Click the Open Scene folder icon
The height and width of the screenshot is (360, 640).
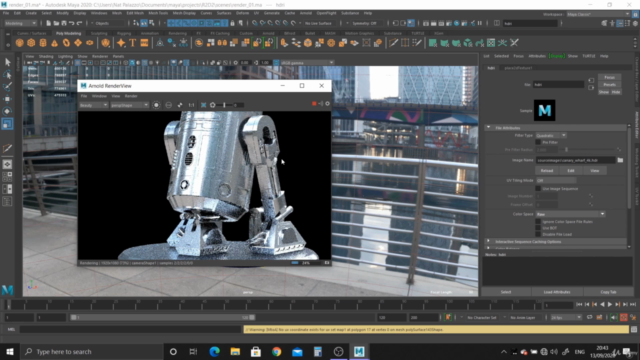56,23
